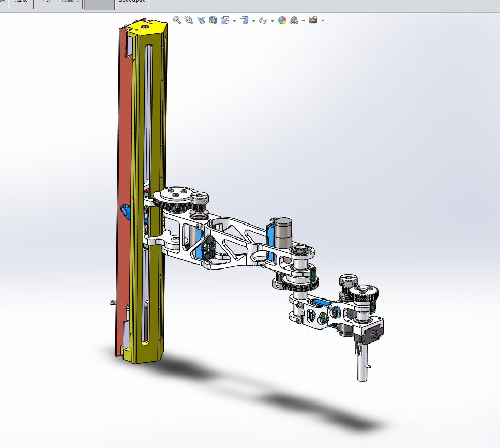This screenshot has width=500, height=448.
Task: Open View Orientation dropdown arrow
Action: pos(234,21)
